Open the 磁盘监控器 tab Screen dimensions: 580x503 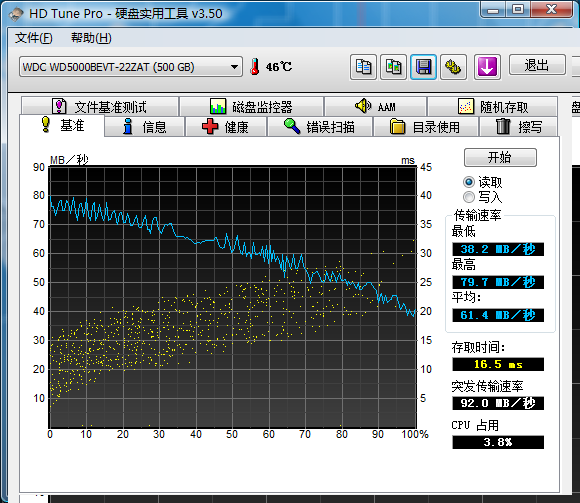pos(252,107)
